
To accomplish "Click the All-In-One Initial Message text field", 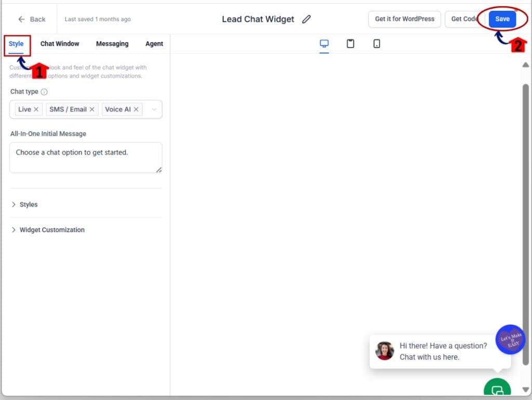I will 86,157.
